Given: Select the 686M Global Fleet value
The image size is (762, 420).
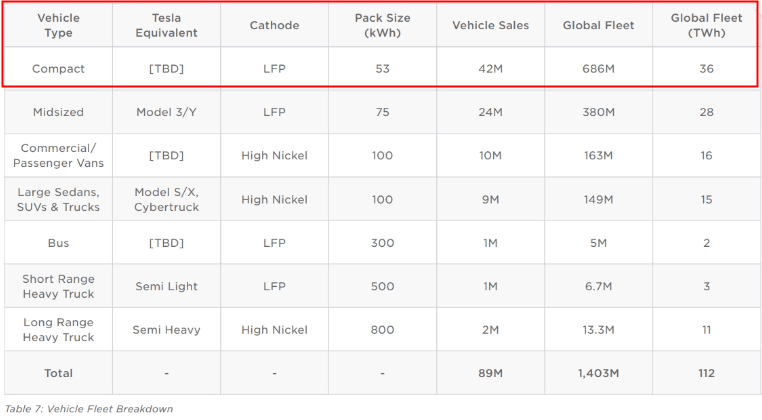Looking at the screenshot, I should 598,69.
